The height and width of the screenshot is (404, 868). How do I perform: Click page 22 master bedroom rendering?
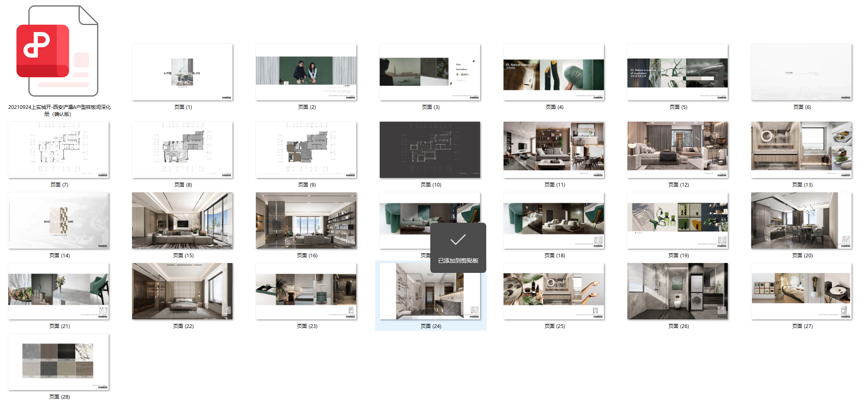pos(182,291)
